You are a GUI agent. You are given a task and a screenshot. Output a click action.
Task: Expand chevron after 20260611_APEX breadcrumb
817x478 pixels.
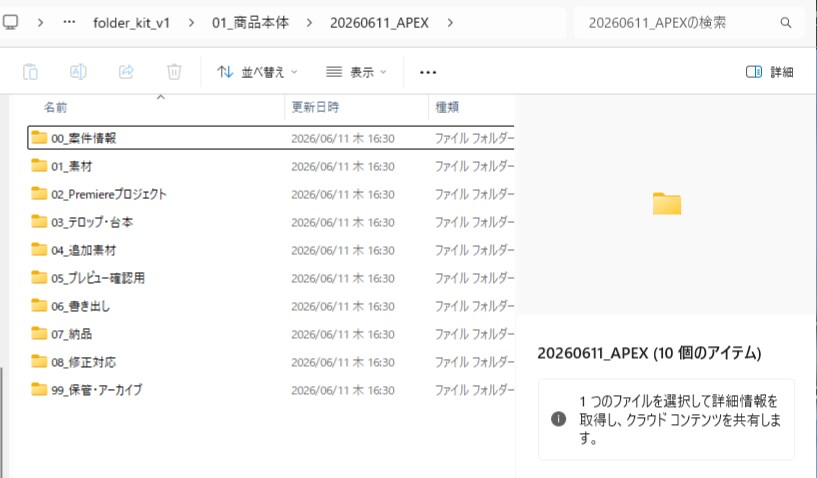[450, 22]
